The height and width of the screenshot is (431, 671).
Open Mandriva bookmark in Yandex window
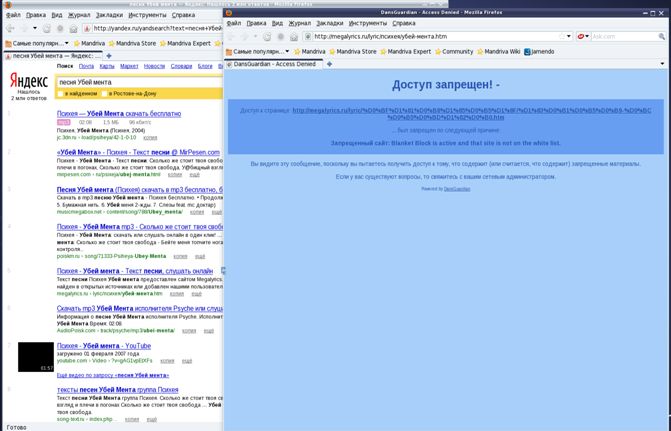click(89, 44)
